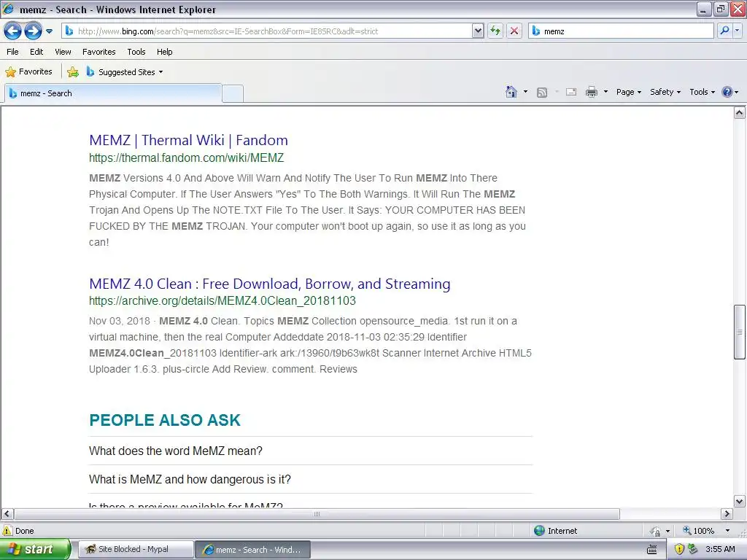Switch to Site Blocked - Mypal taskbar window
747x560 pixels.
135,549
